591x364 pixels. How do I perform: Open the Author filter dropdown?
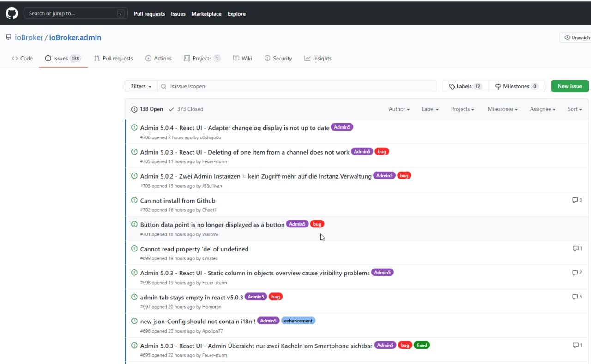[399, 109]
